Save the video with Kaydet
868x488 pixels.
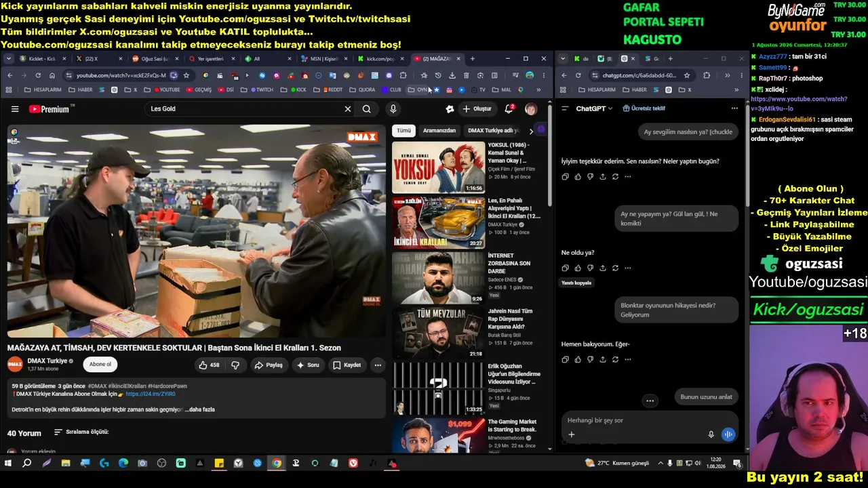(x=347, y=365)
